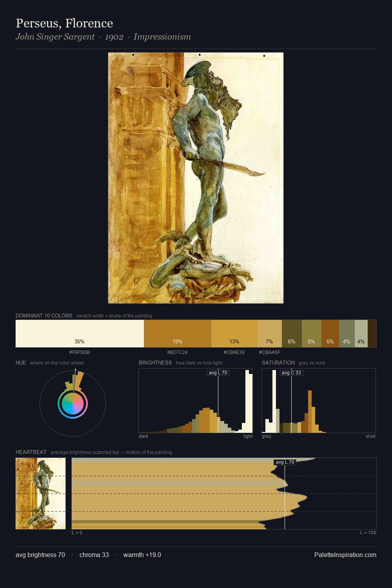Viewport: 392px width, 588px height.
Task: Open the small painting thumbnail beside heartbeat chart
Action: coord(40,494)
